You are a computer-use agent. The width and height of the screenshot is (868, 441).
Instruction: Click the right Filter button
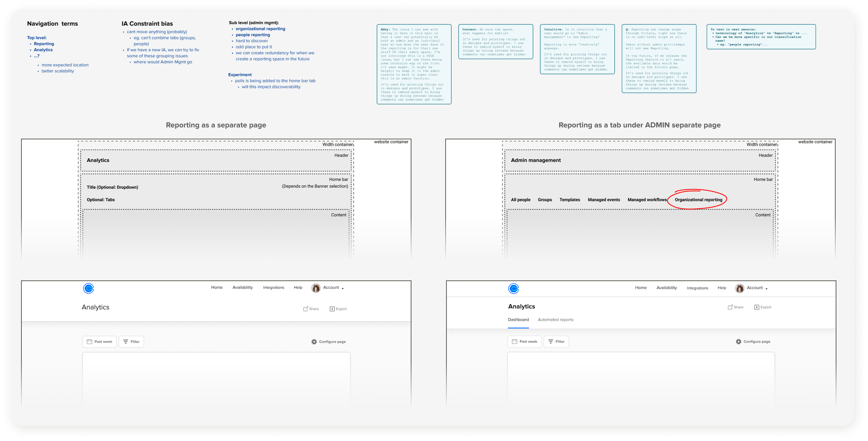tap(556, 341)
